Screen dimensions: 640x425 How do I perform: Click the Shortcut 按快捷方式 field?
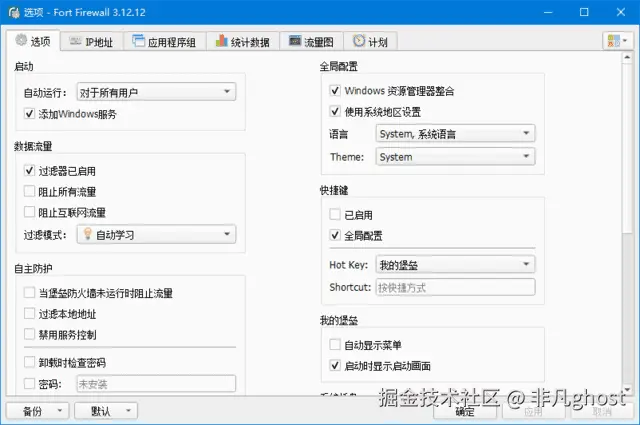point(455,287)
